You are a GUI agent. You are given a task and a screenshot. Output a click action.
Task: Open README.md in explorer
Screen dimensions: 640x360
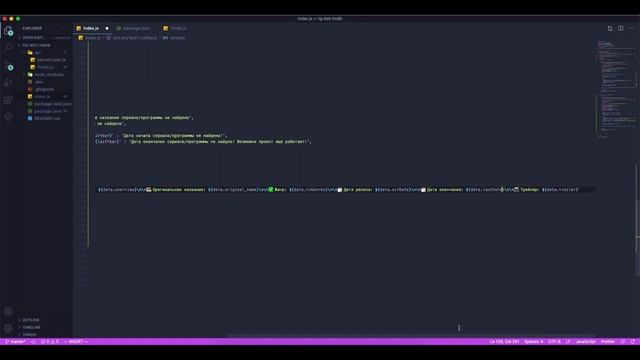47,119
